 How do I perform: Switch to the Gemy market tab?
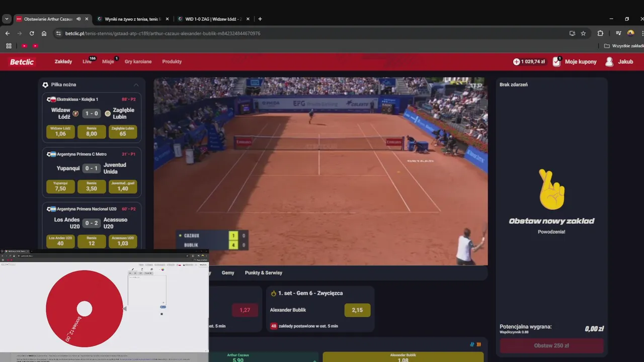(x=228, y=273)
